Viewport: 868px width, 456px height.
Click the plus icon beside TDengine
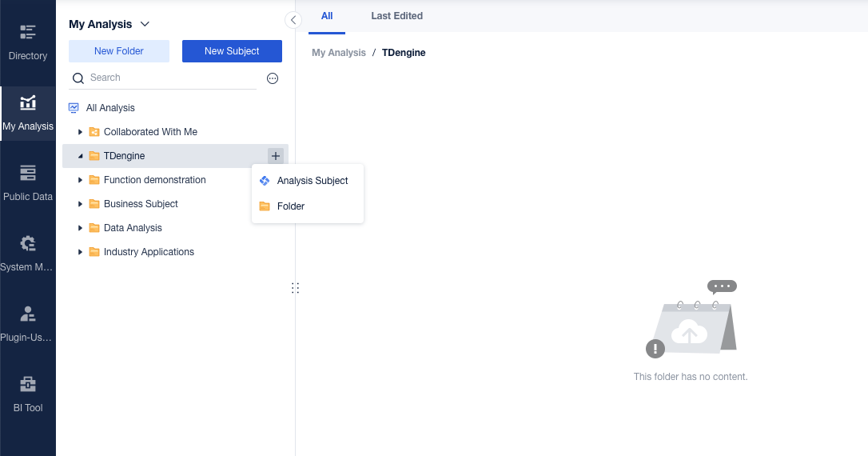(x=276, y=156)
